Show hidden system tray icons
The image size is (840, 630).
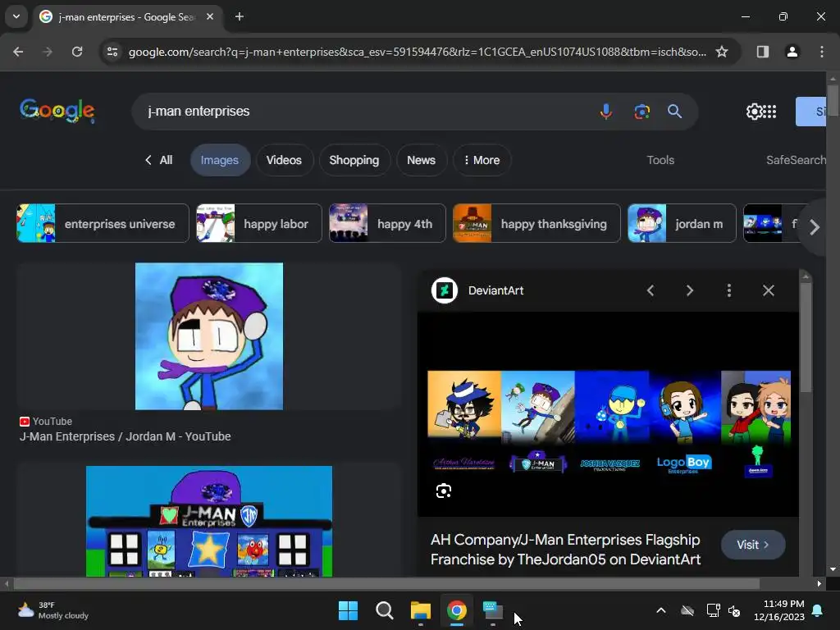pyautogui.click(x=661, y=610)
